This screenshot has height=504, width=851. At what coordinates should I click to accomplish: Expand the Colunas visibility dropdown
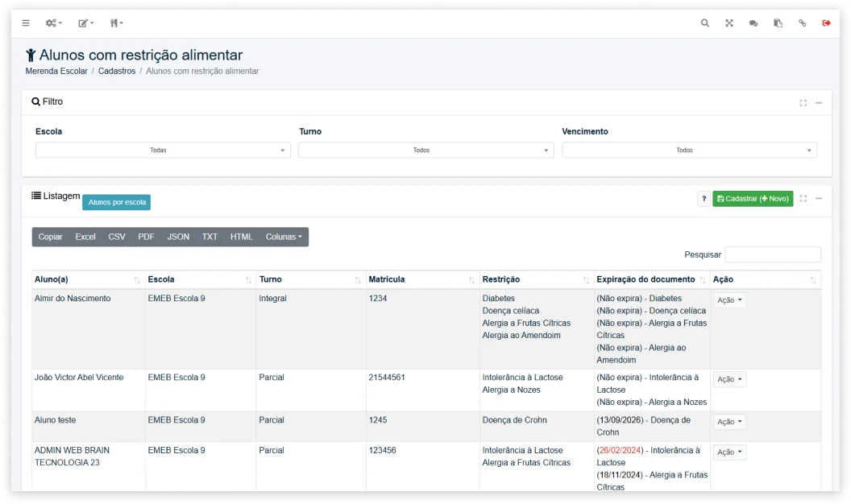(x=284, y=237)
